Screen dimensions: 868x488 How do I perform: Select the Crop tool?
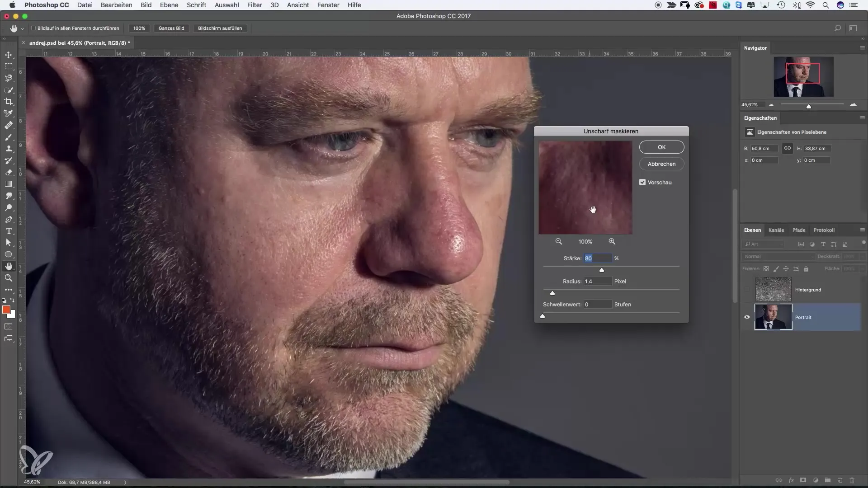(9, 102)
